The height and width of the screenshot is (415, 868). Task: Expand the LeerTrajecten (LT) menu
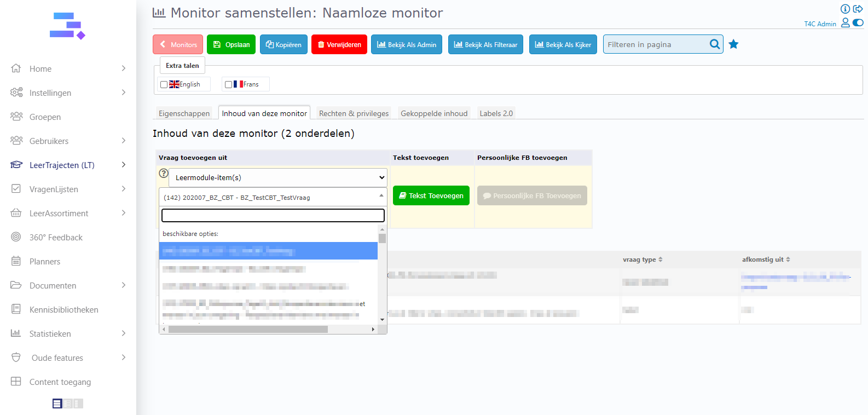(124, 165)
